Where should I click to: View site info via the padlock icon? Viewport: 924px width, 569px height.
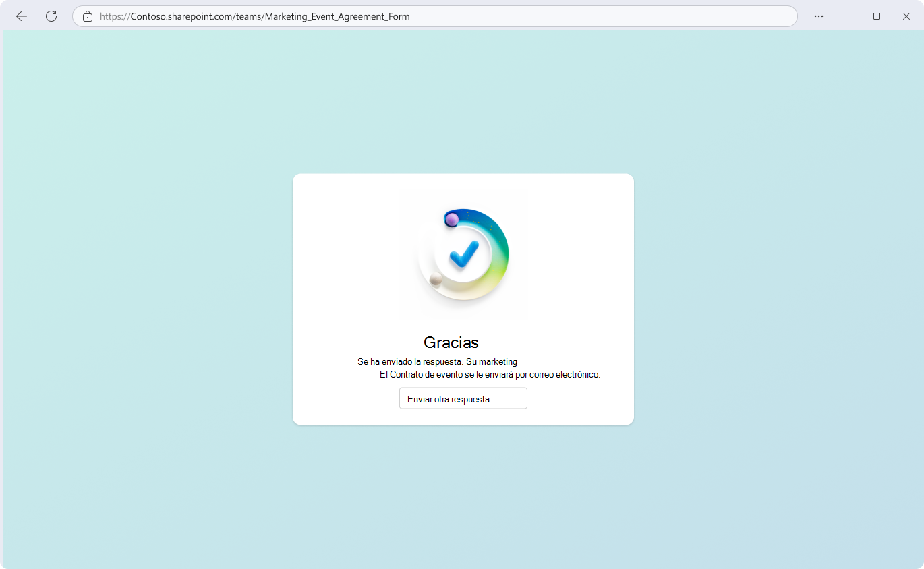pos(88,16)
